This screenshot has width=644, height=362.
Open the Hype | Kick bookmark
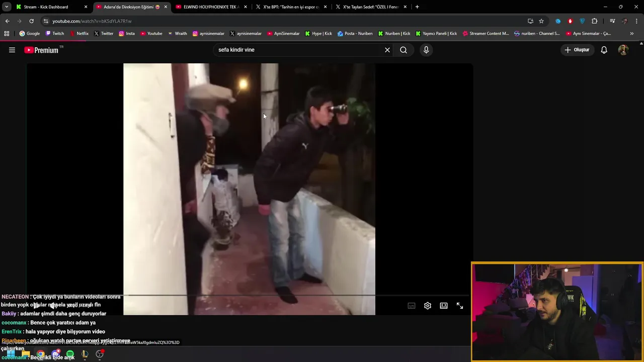click(318, 34)
